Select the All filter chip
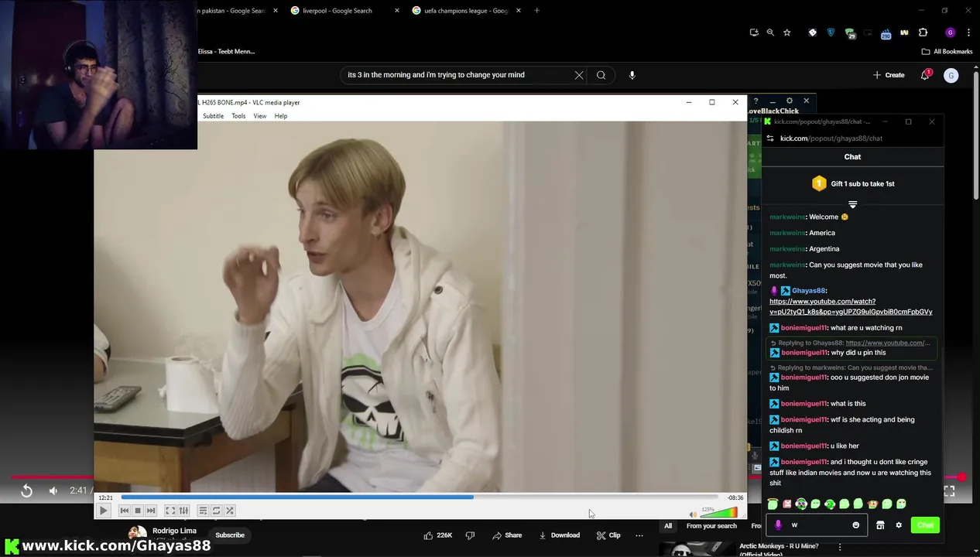Image resolution: width=980 pixels, height=557 pixels. click(x=668, y=526)
